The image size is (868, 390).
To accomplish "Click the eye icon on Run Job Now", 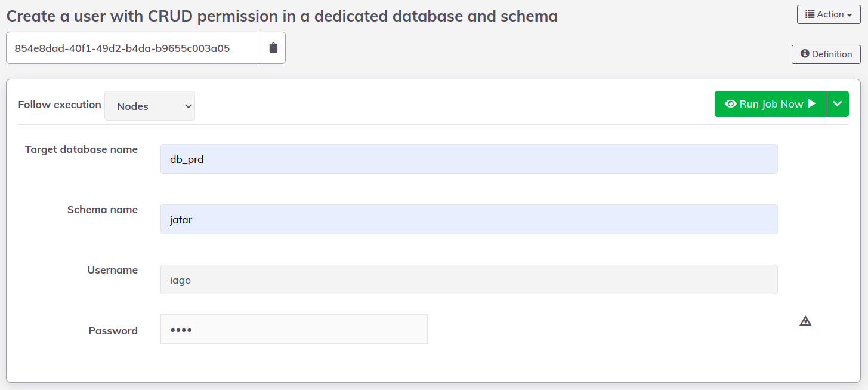I will [x=731, y=104].
